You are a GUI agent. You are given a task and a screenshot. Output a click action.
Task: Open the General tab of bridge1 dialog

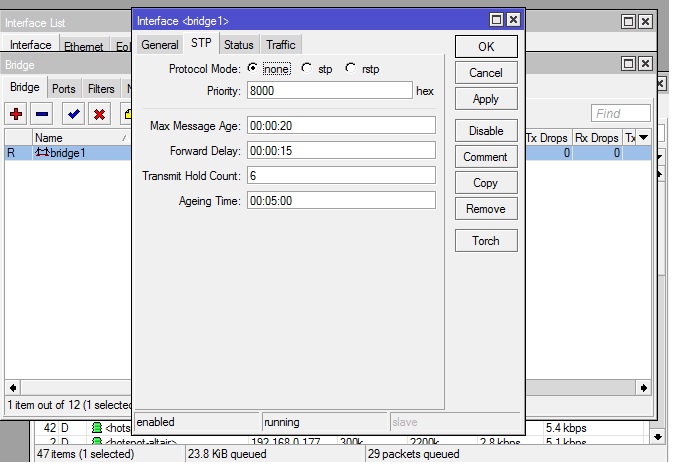pos(160,45)
